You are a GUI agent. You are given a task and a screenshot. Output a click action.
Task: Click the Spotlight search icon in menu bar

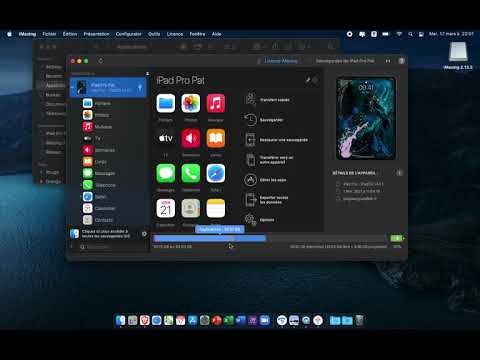point(410,34)
